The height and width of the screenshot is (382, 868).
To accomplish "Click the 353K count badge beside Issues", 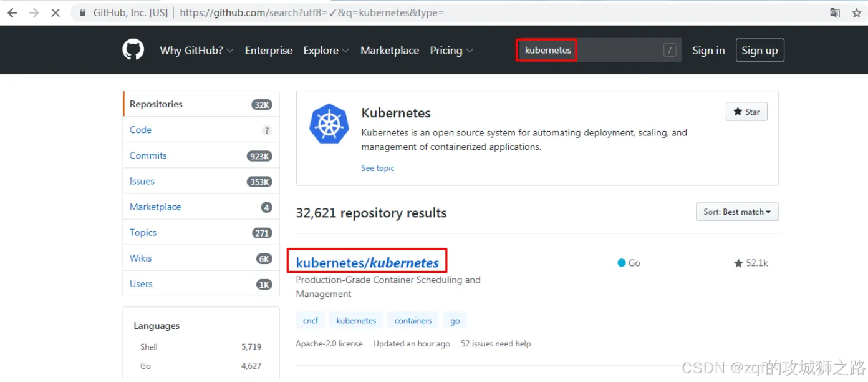I will [x=259, y=182].
